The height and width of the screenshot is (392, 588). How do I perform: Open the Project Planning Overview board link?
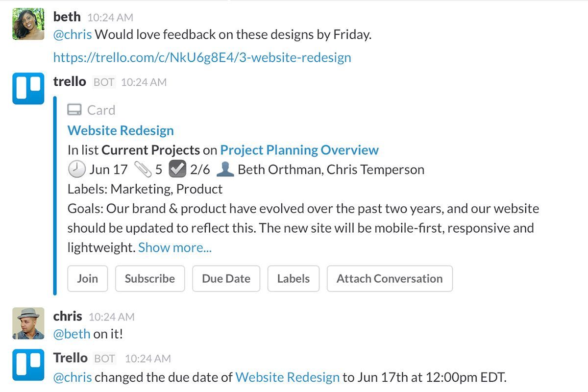click(x=299, y=150)
